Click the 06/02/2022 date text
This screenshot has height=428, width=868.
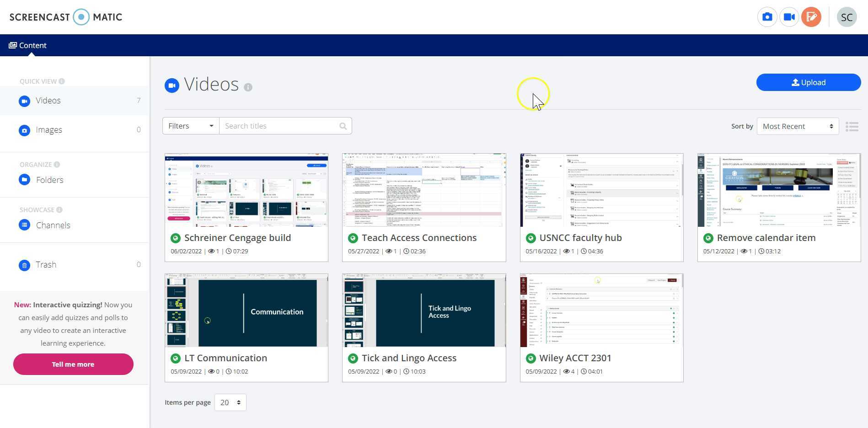click(x=186, y=251)
